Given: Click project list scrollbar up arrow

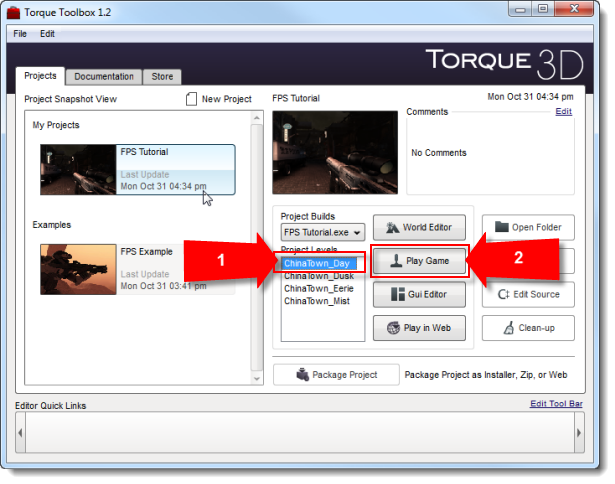Looking at the screenshot, I should tap(257, 118).
